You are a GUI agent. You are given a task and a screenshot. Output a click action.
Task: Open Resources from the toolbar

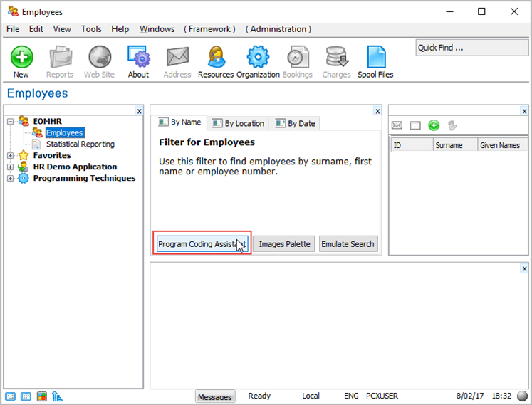click(216, 61)
